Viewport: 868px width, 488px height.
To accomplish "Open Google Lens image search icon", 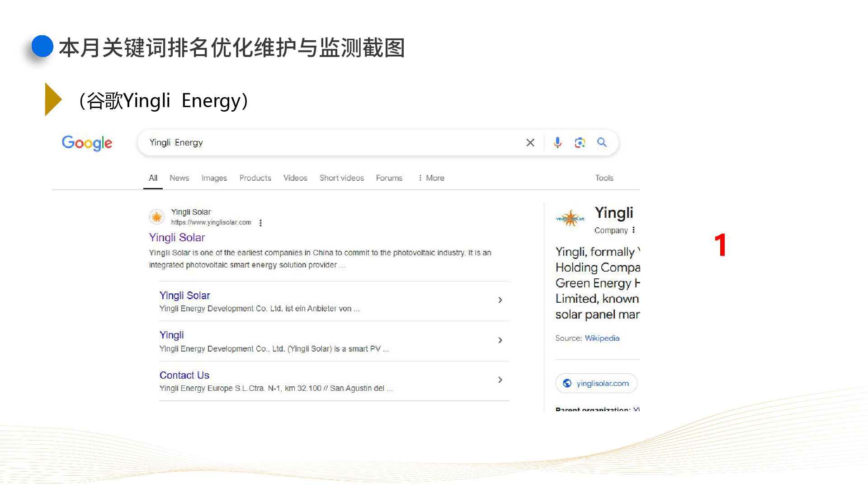I will coord(580,143).
